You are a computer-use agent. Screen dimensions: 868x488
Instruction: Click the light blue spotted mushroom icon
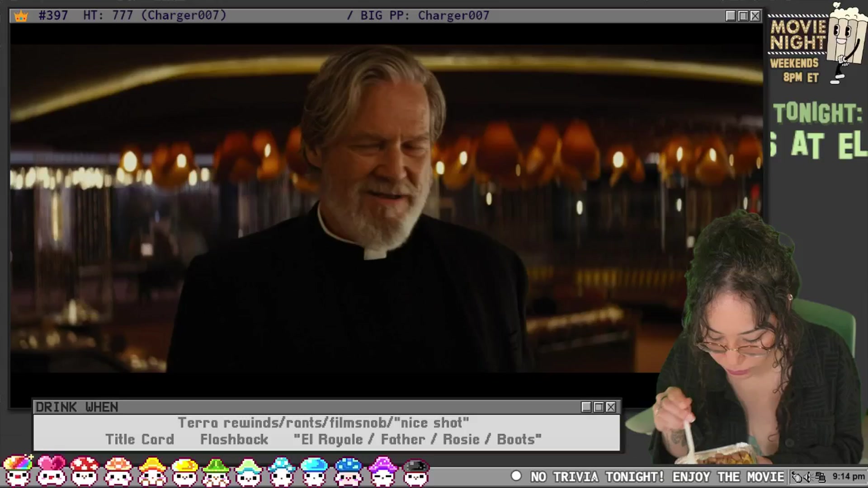click(281, 471)
